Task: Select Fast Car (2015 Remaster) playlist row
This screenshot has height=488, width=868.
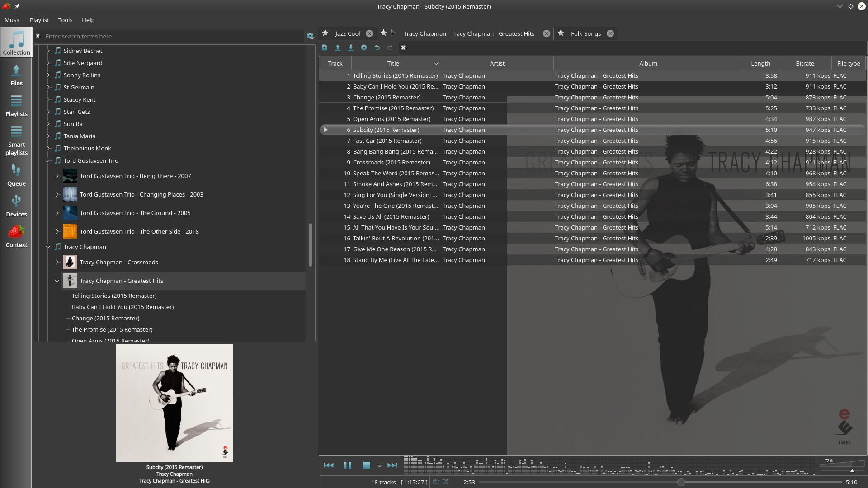Action: [593, 141]
